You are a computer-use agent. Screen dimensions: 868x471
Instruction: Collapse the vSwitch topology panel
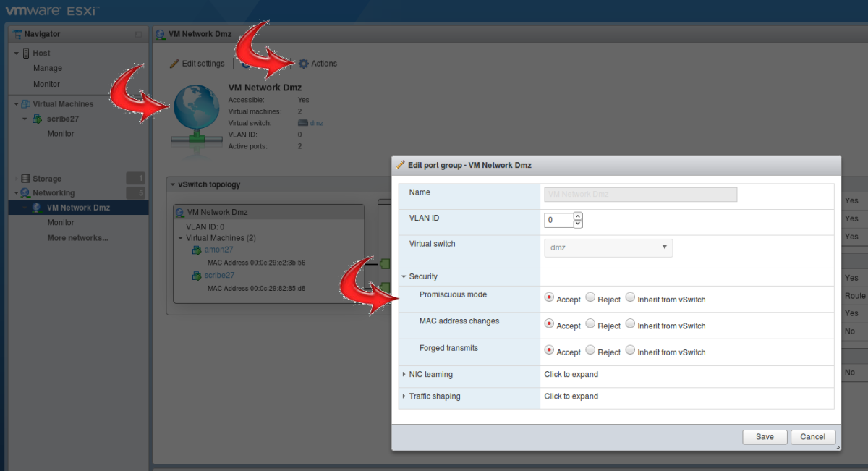pyautogui.click(x=172, y=184)
